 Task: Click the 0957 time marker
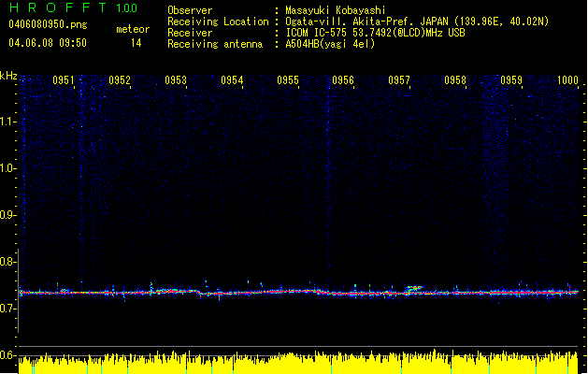[x=399, y=80]
